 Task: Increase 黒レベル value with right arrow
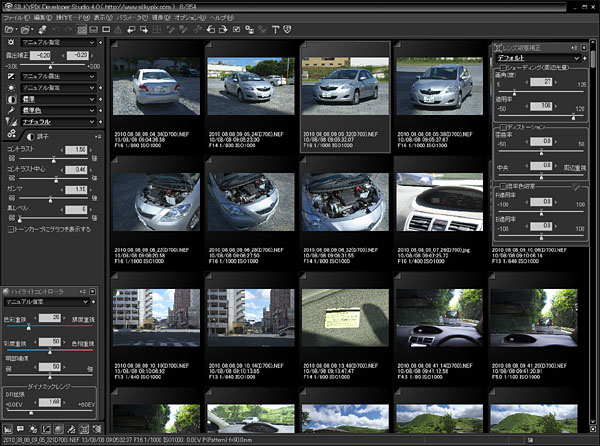pos(91,210)
